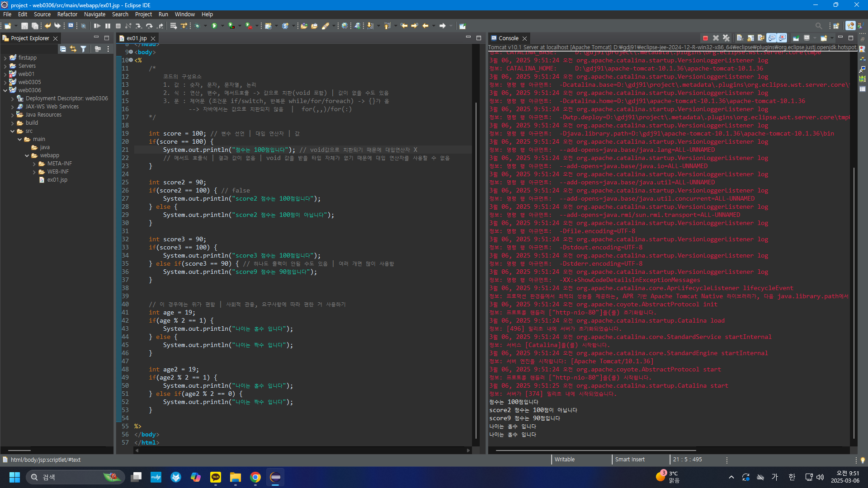Screen dimensions: 868x488
Task: Click the Save All icon
Action: pyautogui.click(x=35, y=26)
